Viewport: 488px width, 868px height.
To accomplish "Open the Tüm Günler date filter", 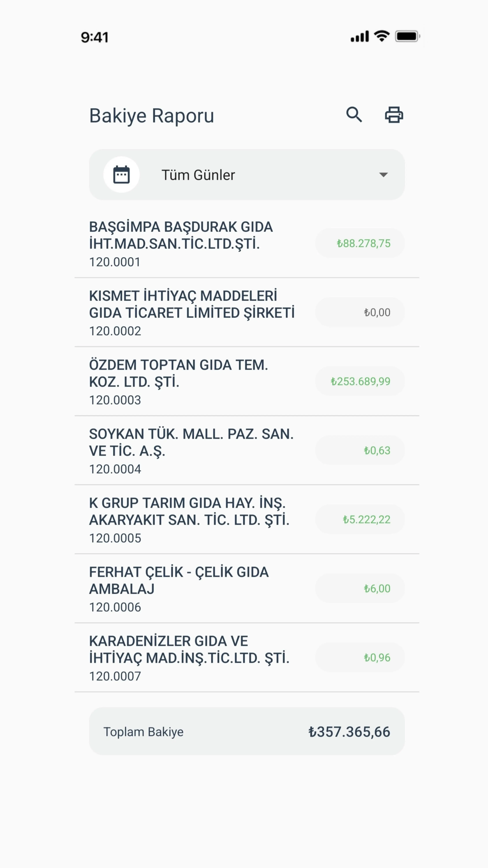I will coord(247,175).
